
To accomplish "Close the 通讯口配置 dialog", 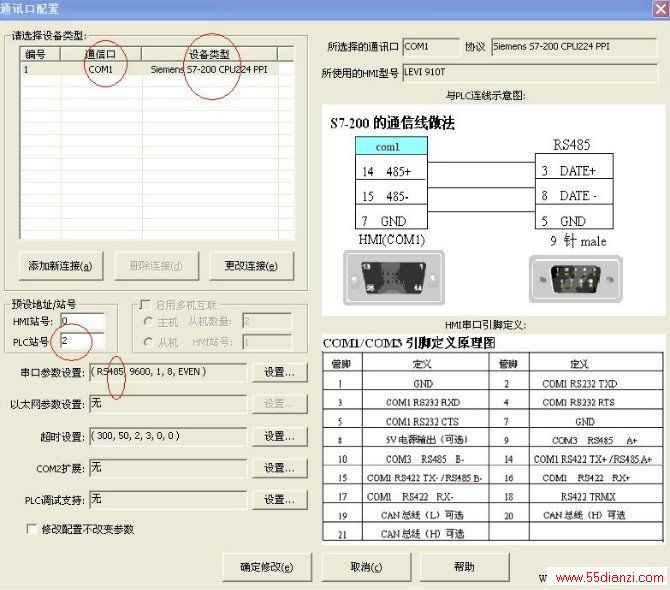I will click(661, 9).
